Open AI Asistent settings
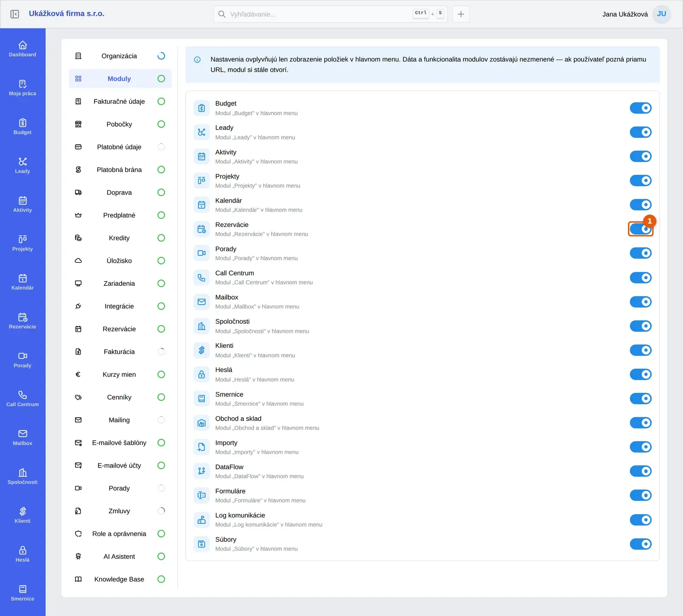The image size is (683, 616). pos(120,556)
